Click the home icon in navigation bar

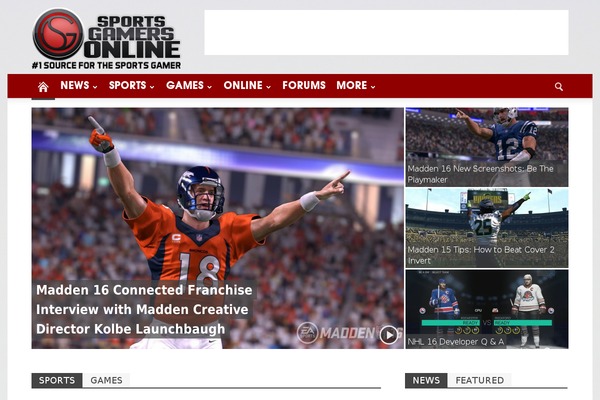coord(43,87)
